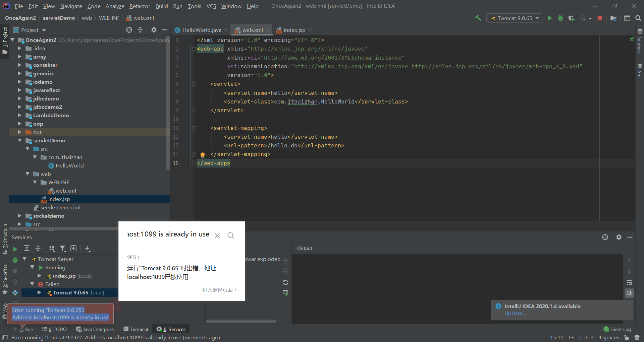Open the Tomcat 9.0.65 run configuration dropdown
The width and height of the screenshot is (644, 342).
coord(514,18)
